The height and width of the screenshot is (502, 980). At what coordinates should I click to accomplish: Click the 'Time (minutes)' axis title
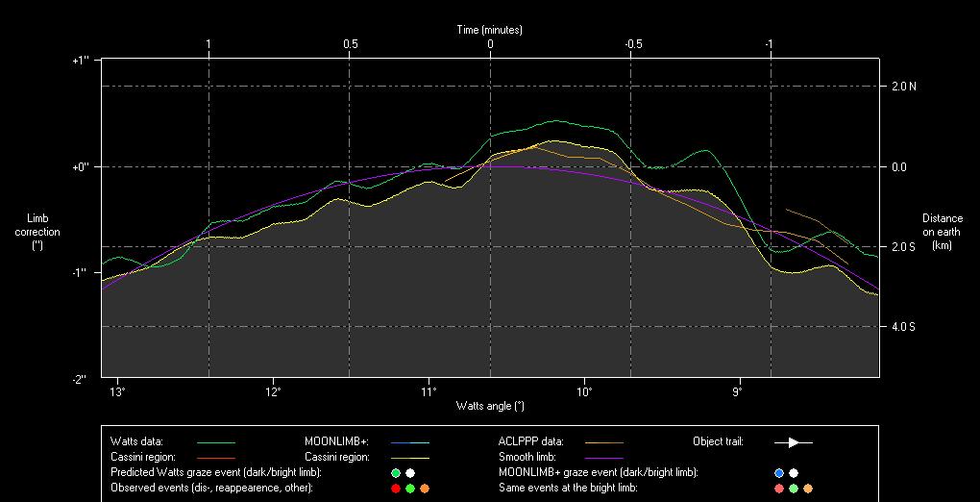click(x=490, y=30)
